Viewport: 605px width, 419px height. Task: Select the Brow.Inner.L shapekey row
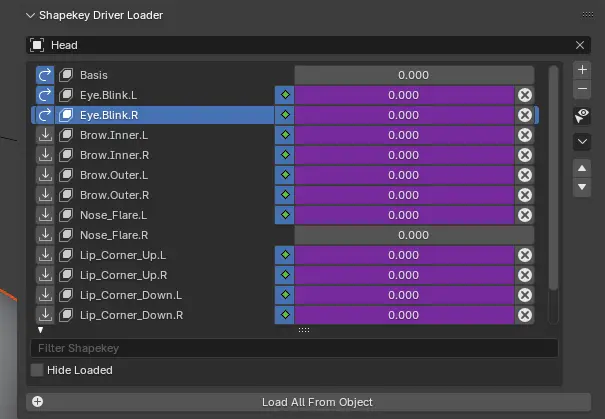(285, 135)
